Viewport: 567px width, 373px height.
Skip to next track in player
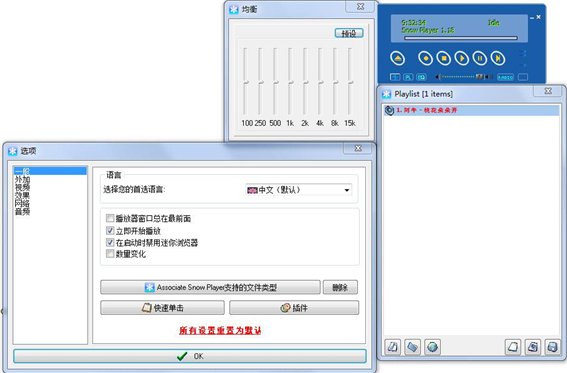498,58
